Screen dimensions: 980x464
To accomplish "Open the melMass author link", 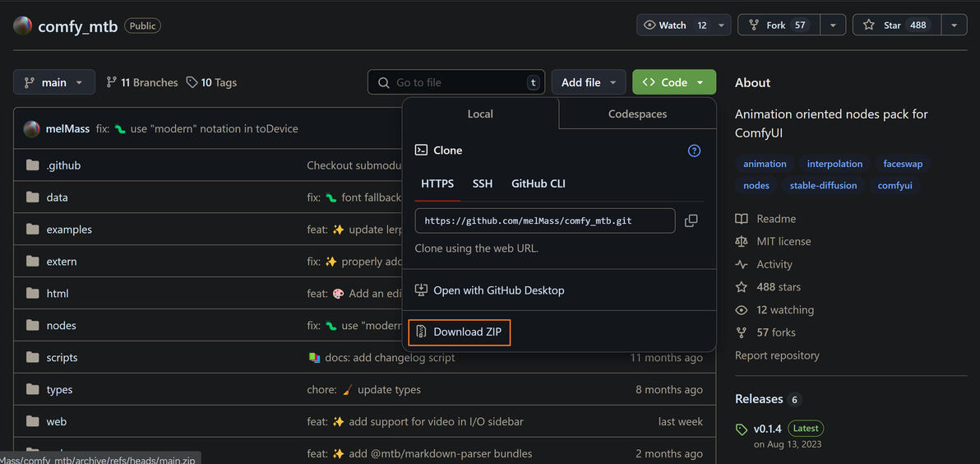I will point(67,129).
